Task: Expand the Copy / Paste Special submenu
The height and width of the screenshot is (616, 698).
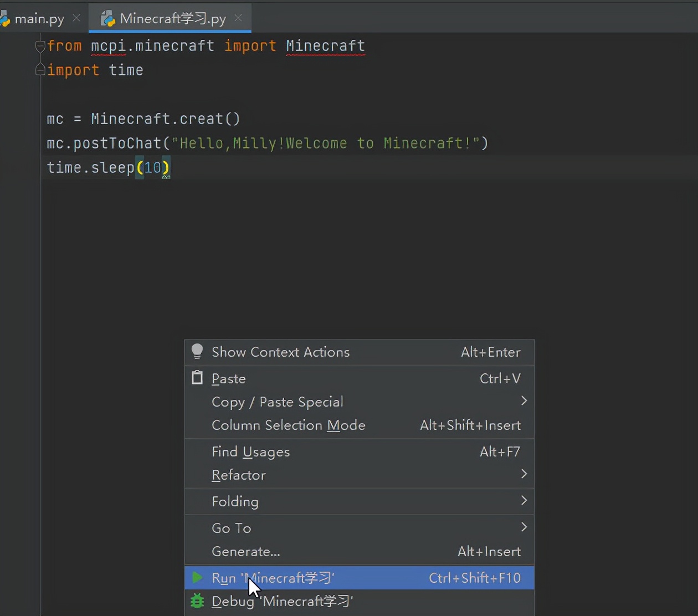Action: point(523,401)
